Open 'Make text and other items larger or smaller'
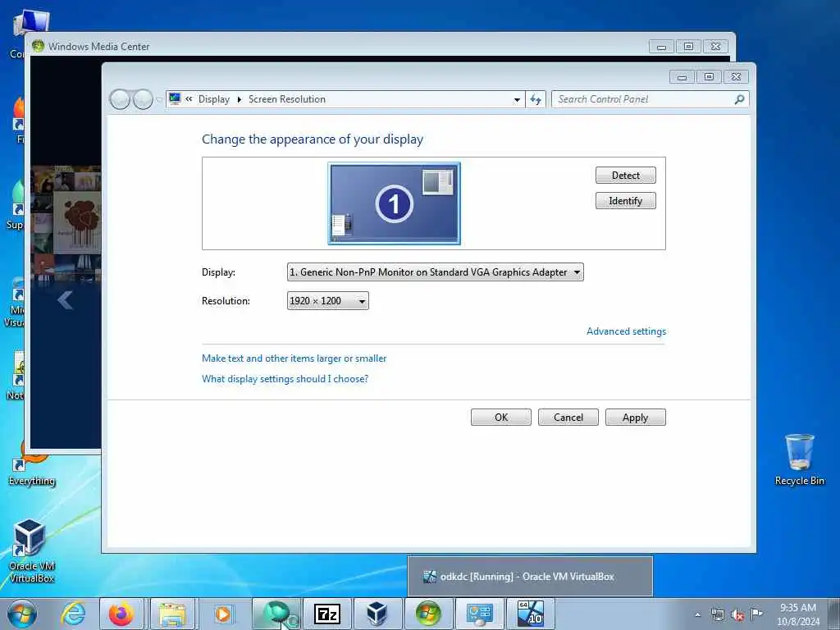The width and height of the screenshot is (840, 630). (x=294, y=358)
